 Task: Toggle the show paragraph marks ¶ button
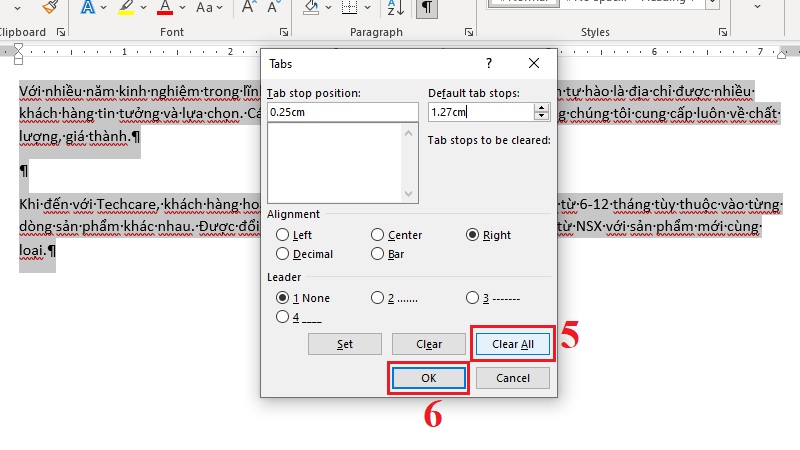point(427,7)
